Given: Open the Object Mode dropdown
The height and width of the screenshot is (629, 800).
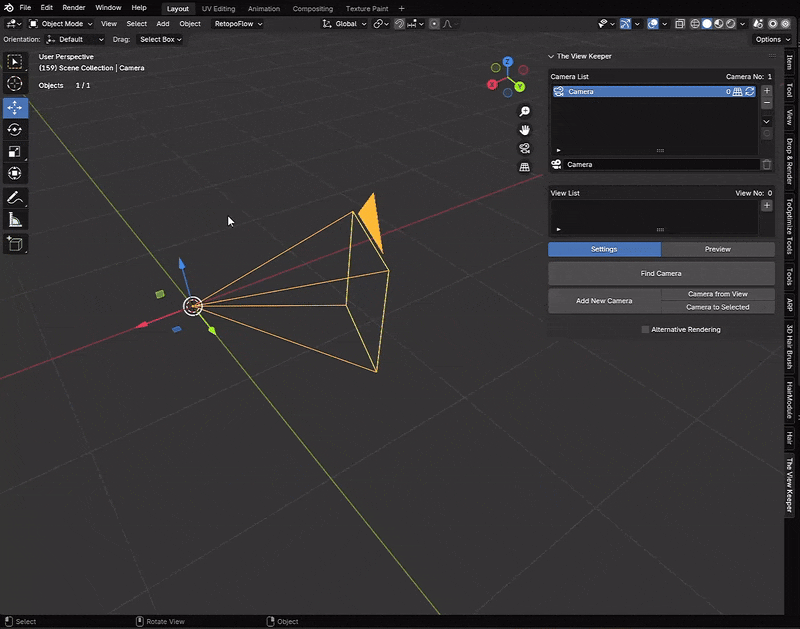Looking at the screenshot, I should click(61, 23).
